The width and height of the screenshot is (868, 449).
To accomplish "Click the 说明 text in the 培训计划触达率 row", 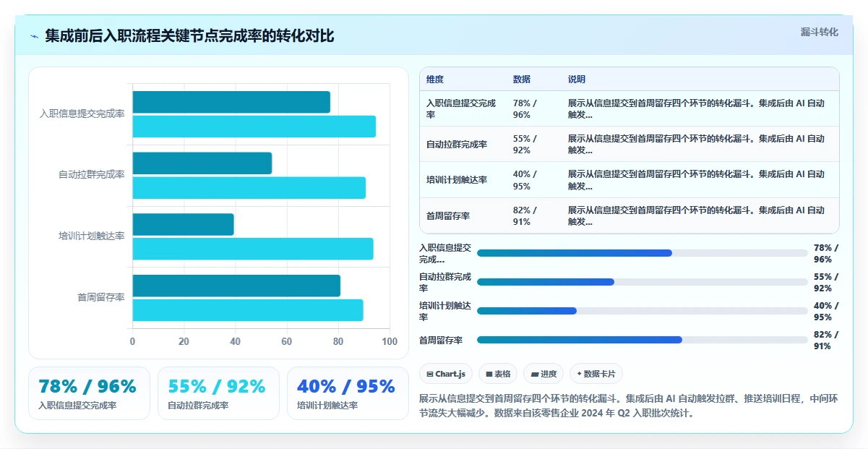I will tap(696, 180).
